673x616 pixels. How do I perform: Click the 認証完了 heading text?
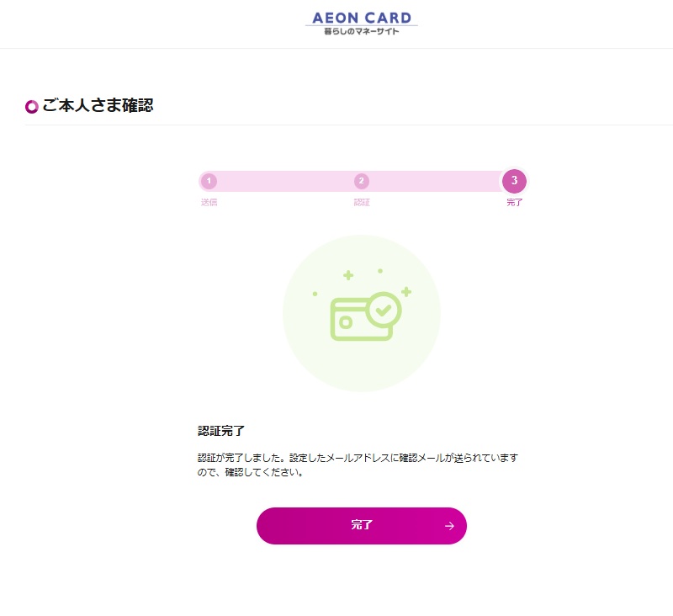coord(220,431)
